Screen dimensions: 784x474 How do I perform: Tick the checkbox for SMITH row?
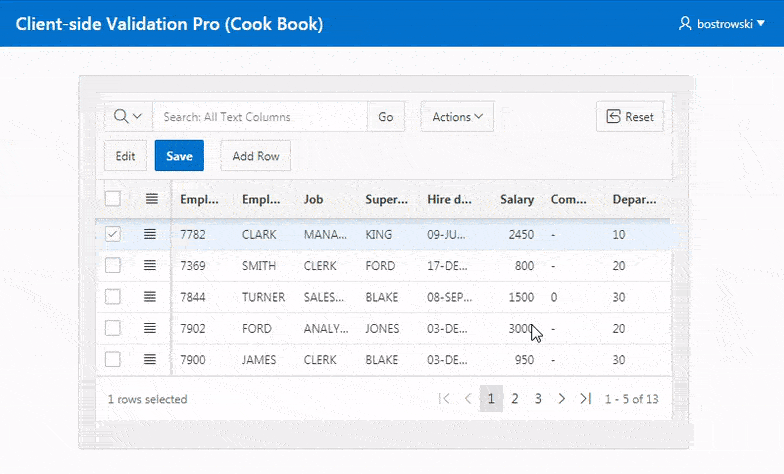point(113,266)
